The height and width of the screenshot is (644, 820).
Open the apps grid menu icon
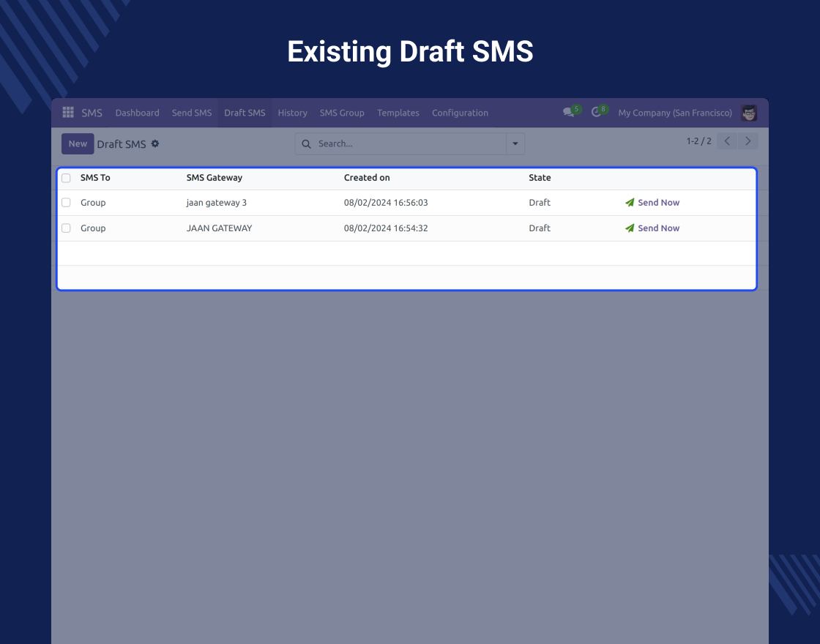coord(68,113)
